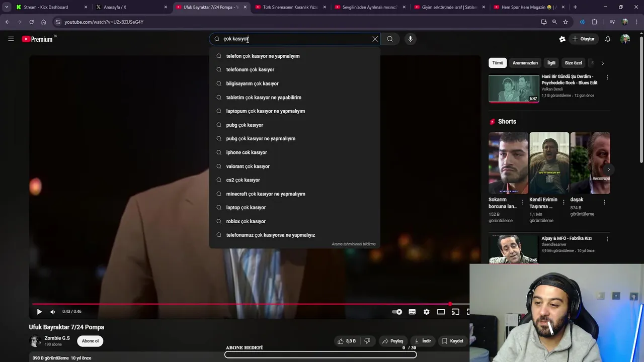644x362 pixels.
Task: Open the YouTube hamburger guide menu
Action: (x=11, y=39)
